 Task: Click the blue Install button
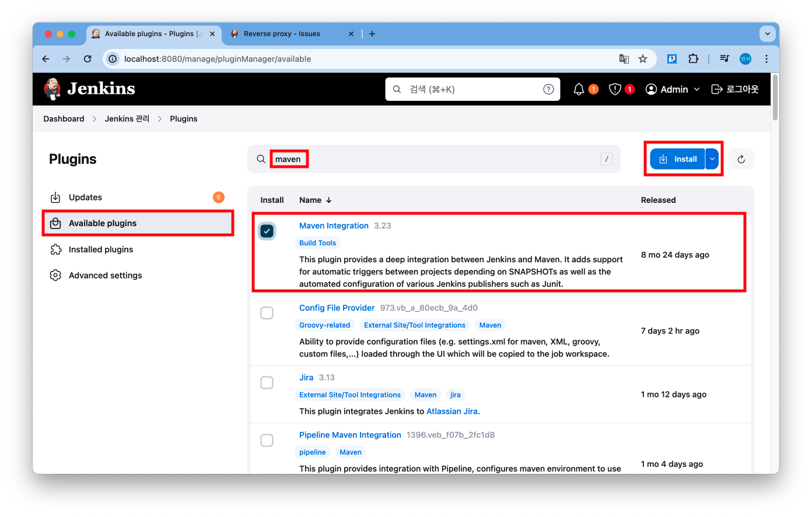(x=678, y=159)
